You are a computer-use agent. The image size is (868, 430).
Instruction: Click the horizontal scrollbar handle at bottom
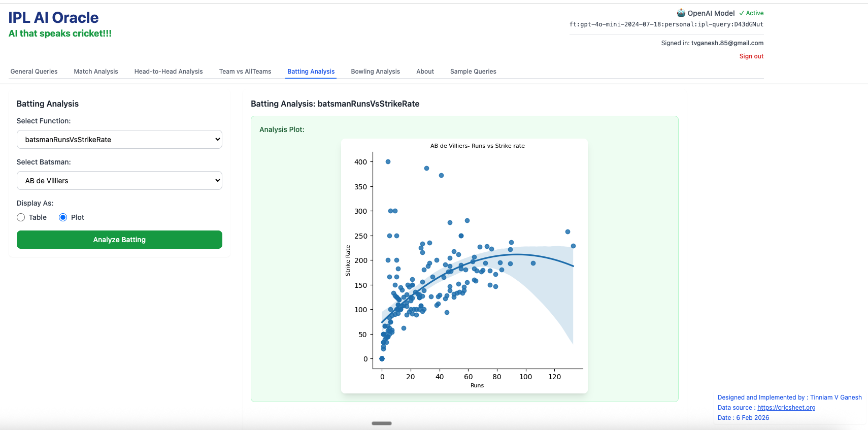click(382, 423)
